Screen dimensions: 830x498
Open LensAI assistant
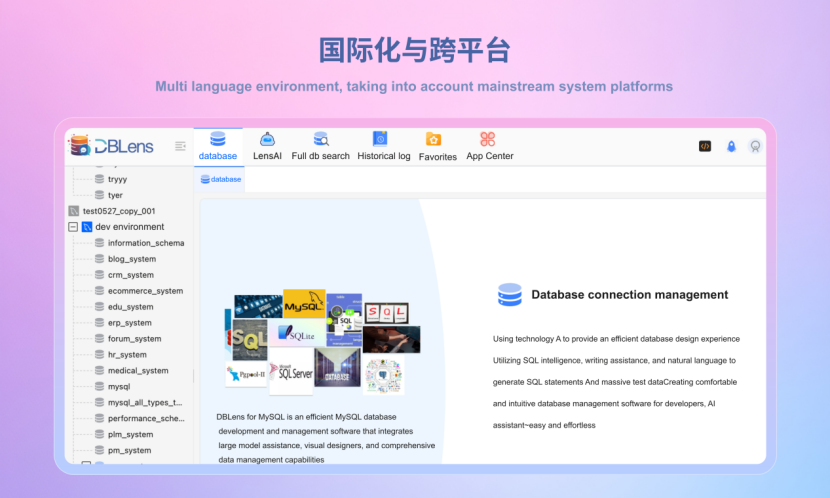point(267,147)
